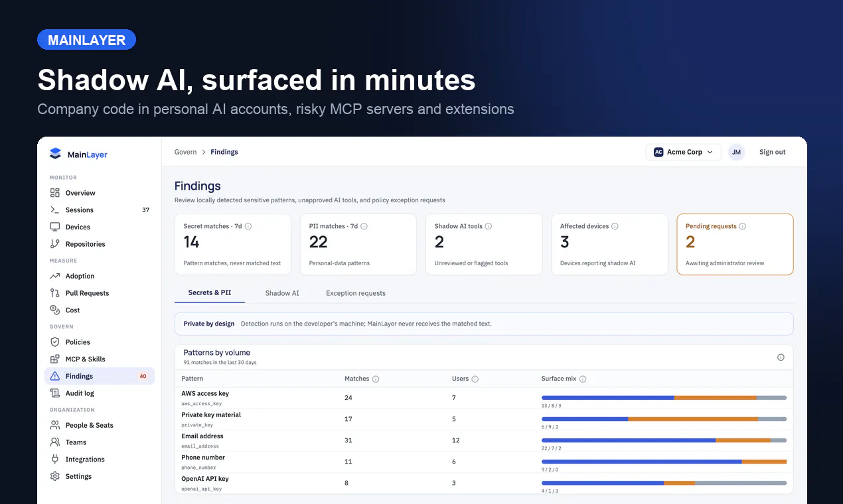This screenshot has width=843, height=504.
Task: Switch to the Exception requests tab
Action: 356,293
